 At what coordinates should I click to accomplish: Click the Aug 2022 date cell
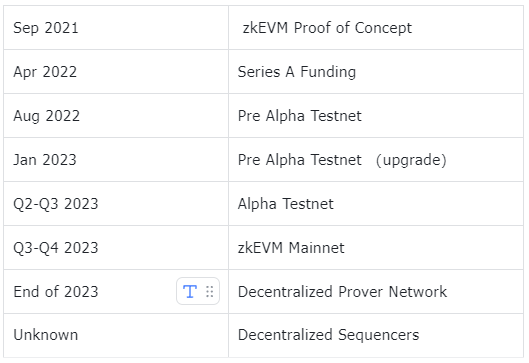116,116
